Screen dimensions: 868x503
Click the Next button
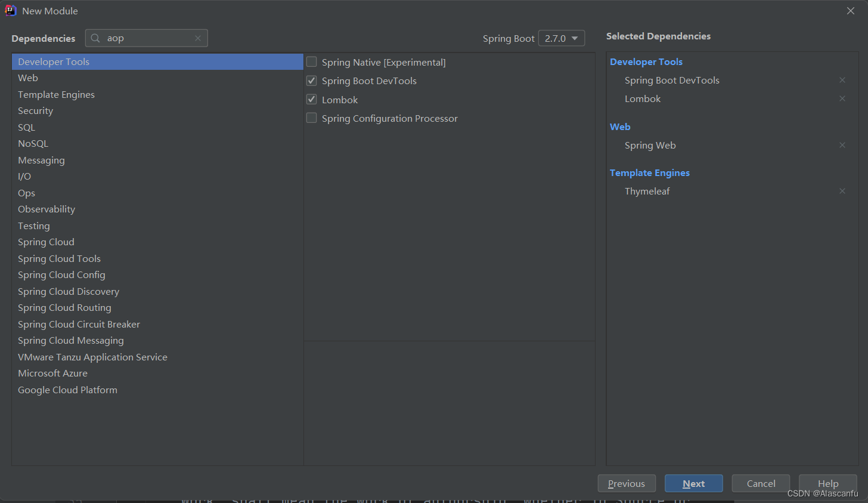(694, 483)
